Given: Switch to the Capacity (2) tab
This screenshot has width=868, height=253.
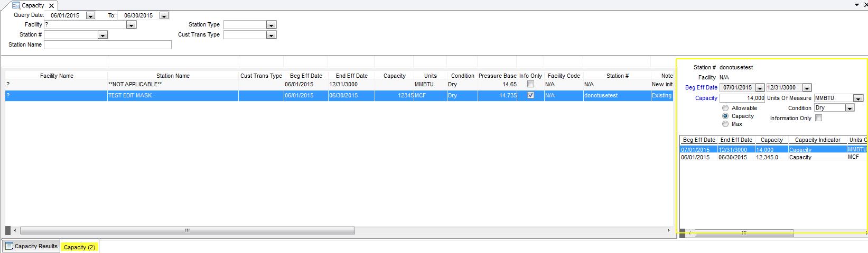Looking at the screenshot, I should coord(79,247).
